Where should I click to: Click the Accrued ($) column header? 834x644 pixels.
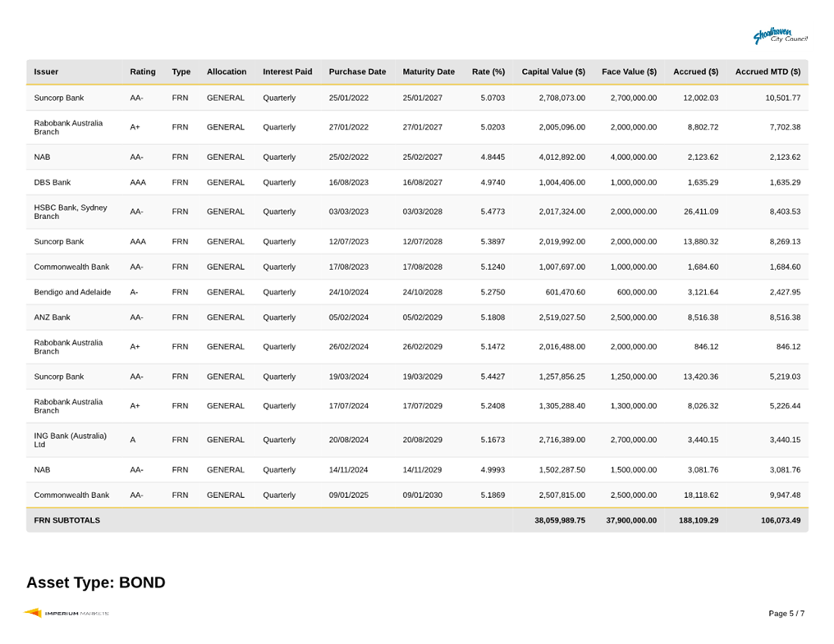click(696, 72)
